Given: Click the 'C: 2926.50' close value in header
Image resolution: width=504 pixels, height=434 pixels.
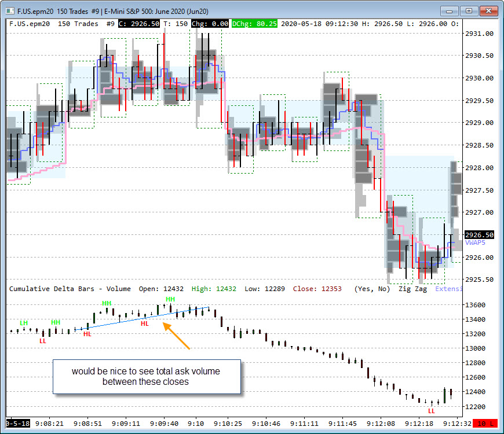Looking at the screenshot, I should click(x=139, y=24).
